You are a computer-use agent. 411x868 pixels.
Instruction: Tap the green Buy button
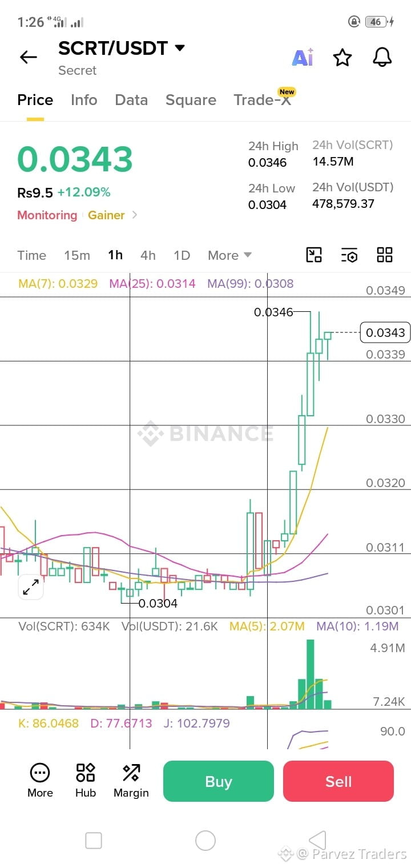coord(219,781)
